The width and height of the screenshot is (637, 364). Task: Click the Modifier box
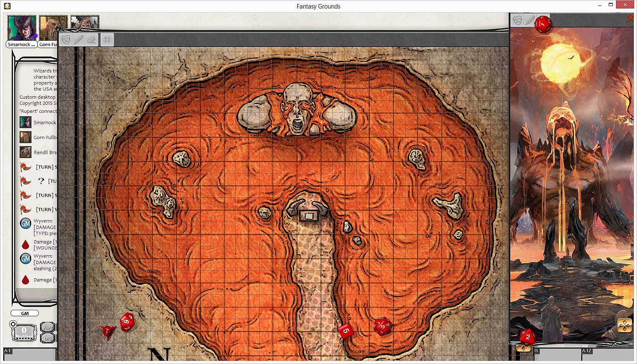[24, 332]
